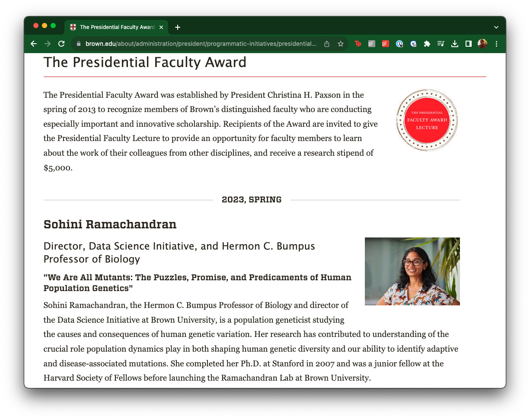Click the red Tp extension icon

(x=358, y=44)
